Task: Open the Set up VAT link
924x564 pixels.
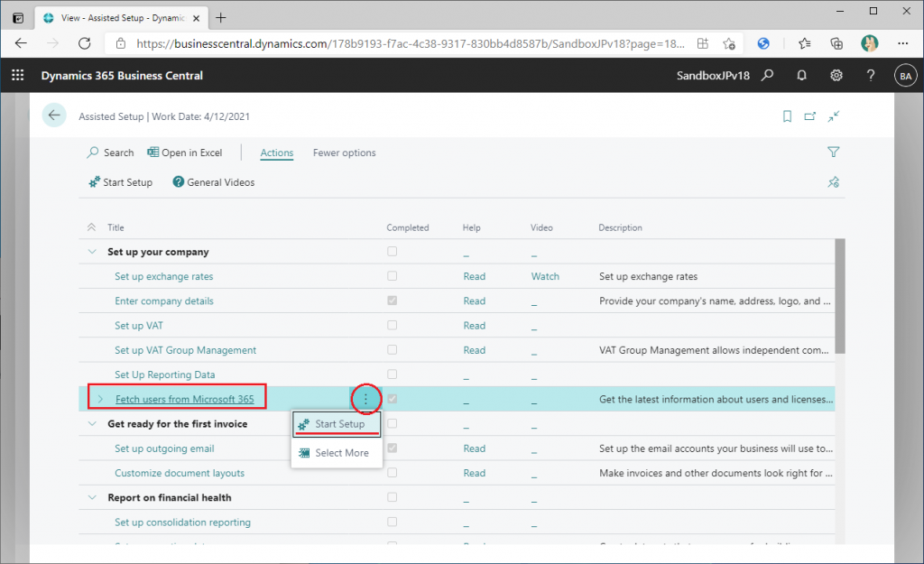Action: 138,326
